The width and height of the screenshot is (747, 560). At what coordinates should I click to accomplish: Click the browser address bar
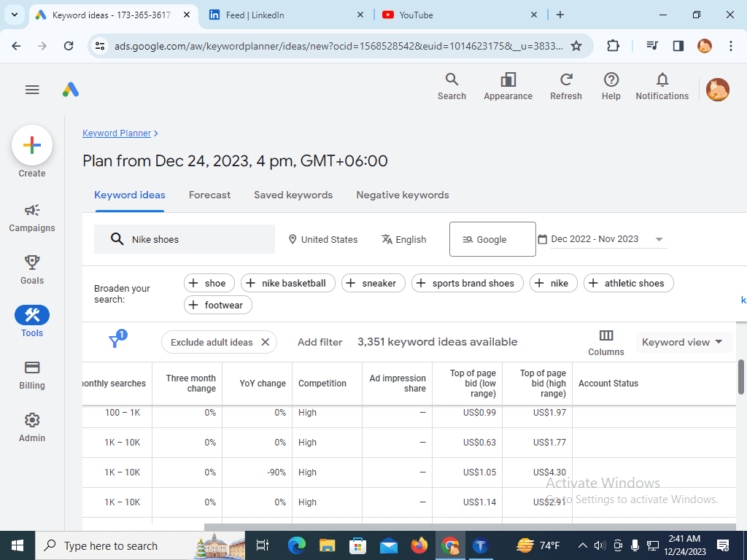click(x=338, y=46)
